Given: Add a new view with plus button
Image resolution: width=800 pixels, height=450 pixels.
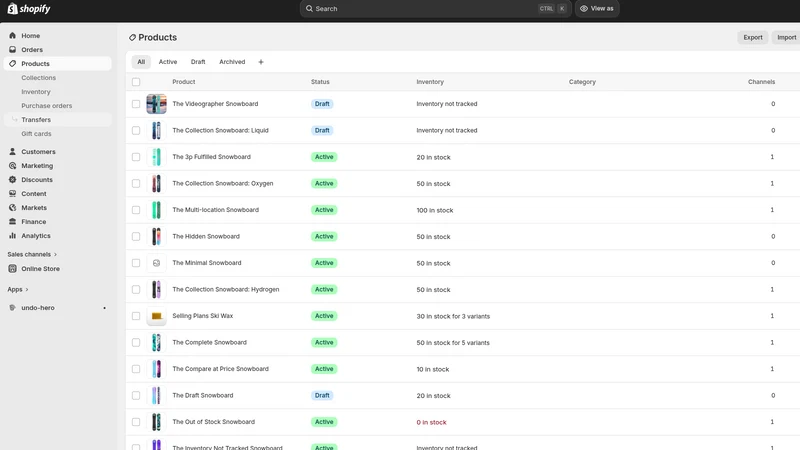Looking at the screenshot, I should point(261,62).
